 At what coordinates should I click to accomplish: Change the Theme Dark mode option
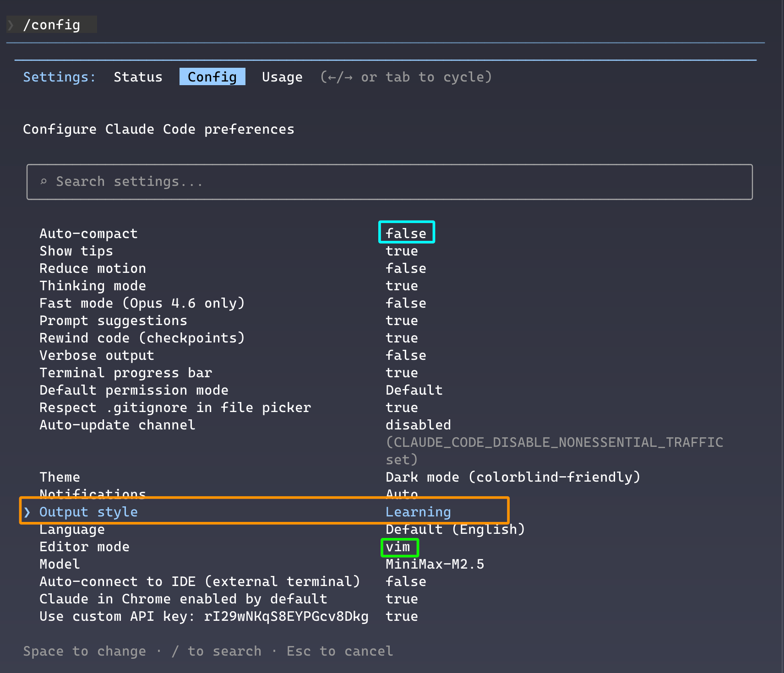point(512,477)
